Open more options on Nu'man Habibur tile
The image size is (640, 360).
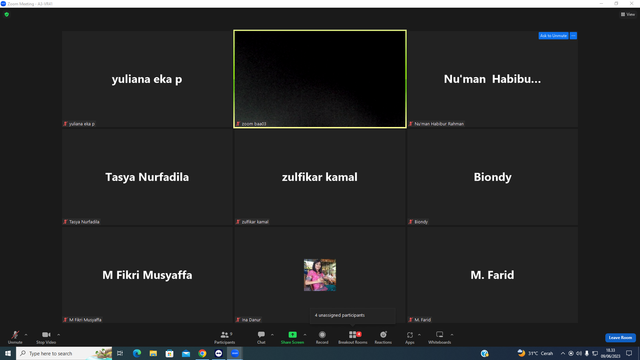(573, 36)
